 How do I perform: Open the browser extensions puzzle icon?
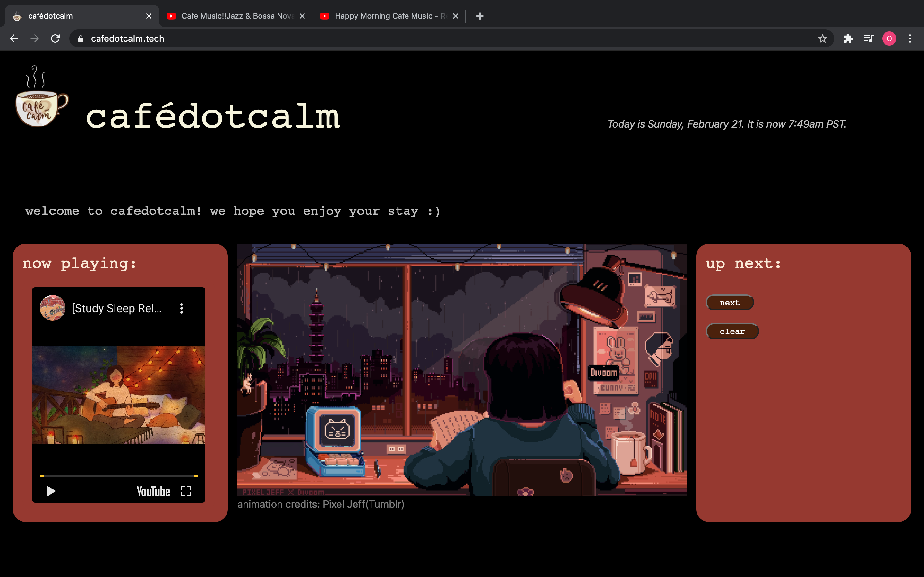tap(848, 38)
